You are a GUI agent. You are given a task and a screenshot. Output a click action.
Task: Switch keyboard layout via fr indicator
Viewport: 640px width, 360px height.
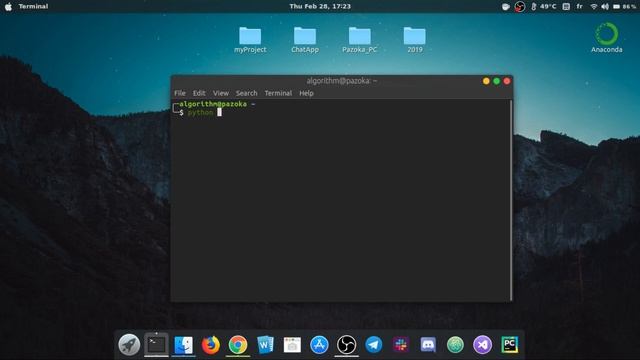[580, 7]
